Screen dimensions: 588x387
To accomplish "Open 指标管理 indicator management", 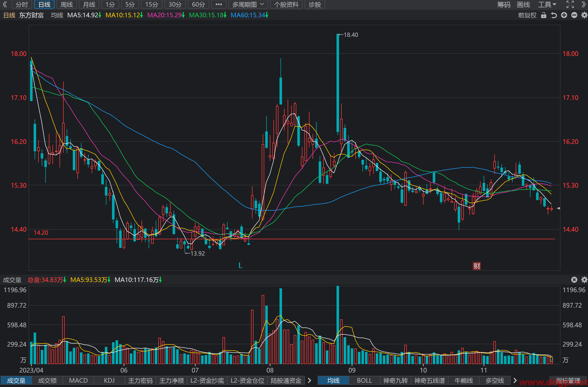I will coord(568,380).
